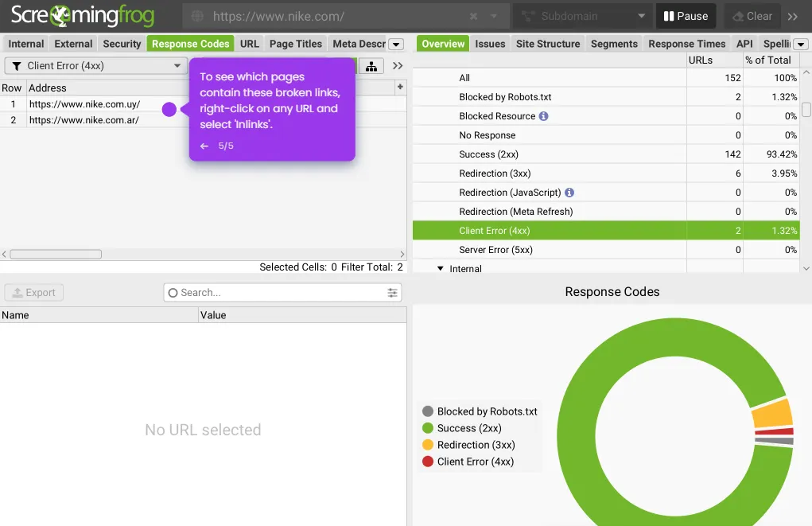Click the horizontal scrollbar in URL list

click(56, 254)
